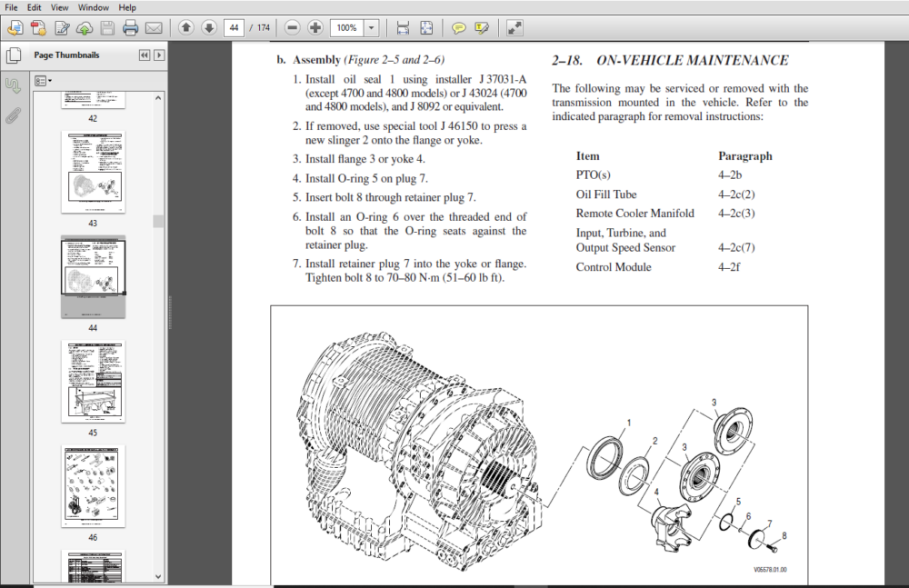Click the Fit One Full Page icon
The image size is (909, 588).
click(426, 27)
